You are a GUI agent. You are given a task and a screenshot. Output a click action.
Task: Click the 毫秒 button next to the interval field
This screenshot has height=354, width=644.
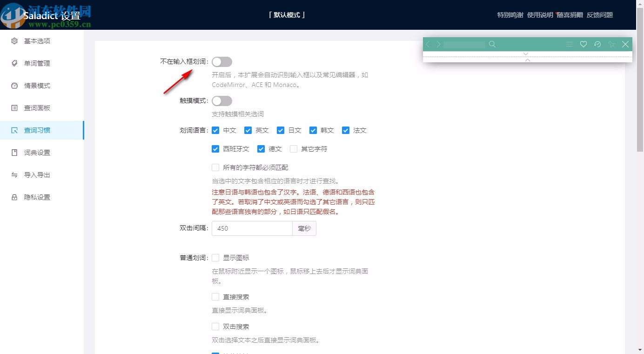[x=304, y=228]
